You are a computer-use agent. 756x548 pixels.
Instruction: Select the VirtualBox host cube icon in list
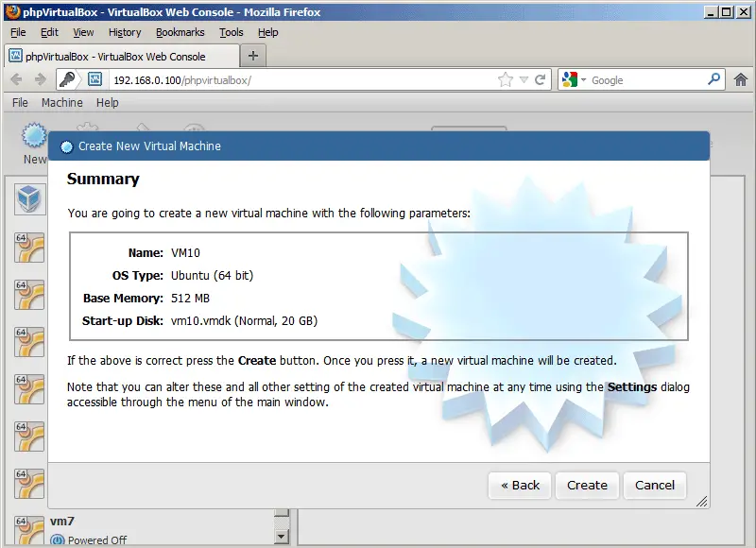coord(29,198)
